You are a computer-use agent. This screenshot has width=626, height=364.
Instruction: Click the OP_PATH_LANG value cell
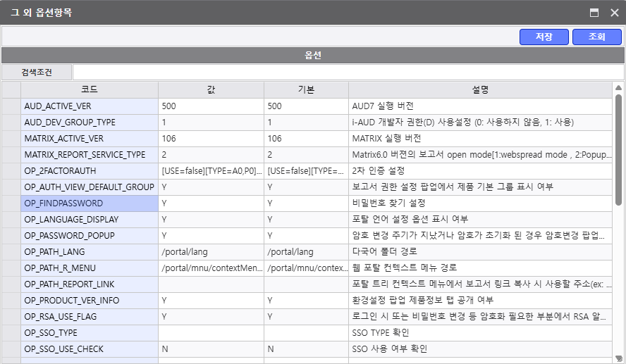[x=211, y=252]
